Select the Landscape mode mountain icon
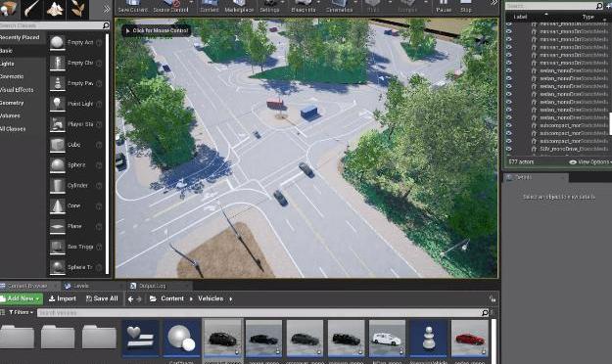 pyautogui.click(x=55, y=9)
